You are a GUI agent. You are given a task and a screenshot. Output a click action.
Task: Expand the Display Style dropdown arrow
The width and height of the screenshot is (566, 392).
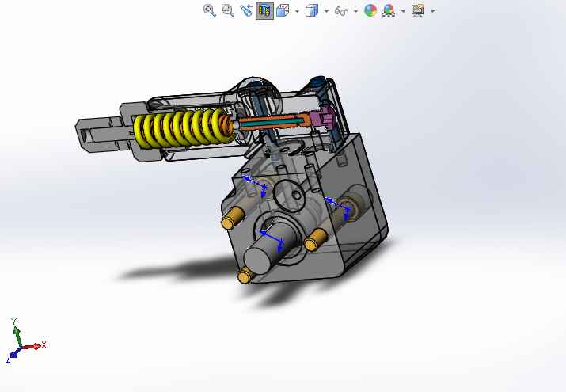coord(327,11)
